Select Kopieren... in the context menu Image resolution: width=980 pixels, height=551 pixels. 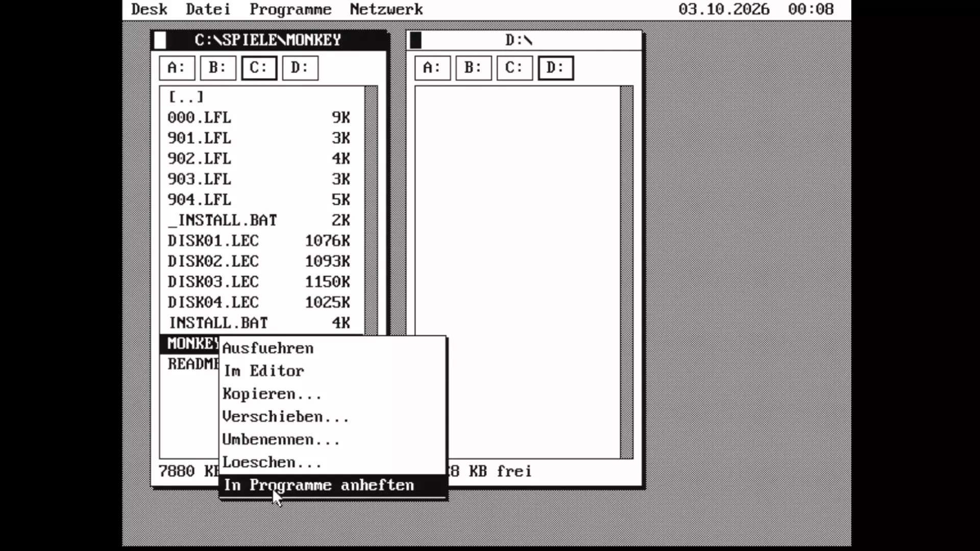333,394
